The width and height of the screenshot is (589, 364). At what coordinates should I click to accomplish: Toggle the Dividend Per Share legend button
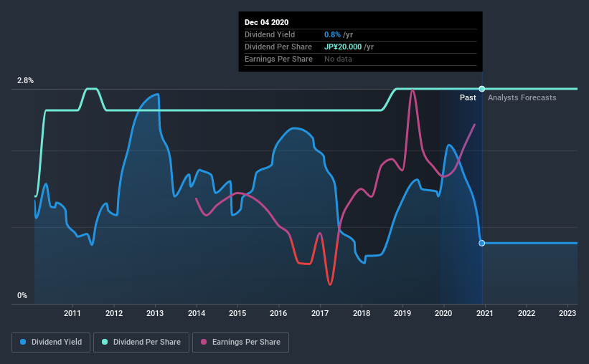(x=141, y=343)
